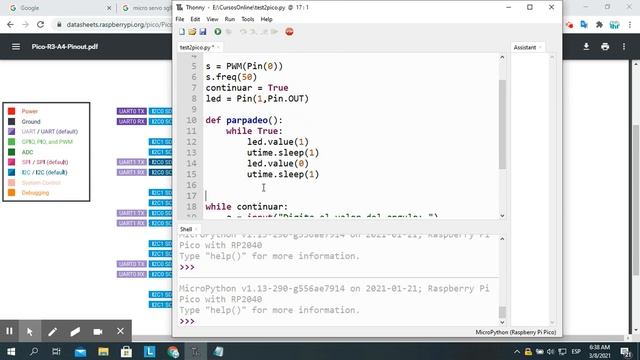Click the Debug script bug icon

coord(229,31)
